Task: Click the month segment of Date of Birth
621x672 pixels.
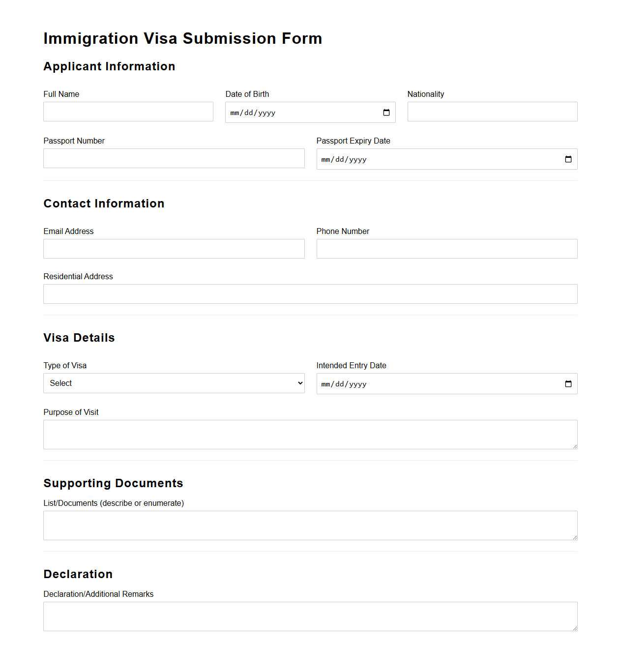Action: 235,112
